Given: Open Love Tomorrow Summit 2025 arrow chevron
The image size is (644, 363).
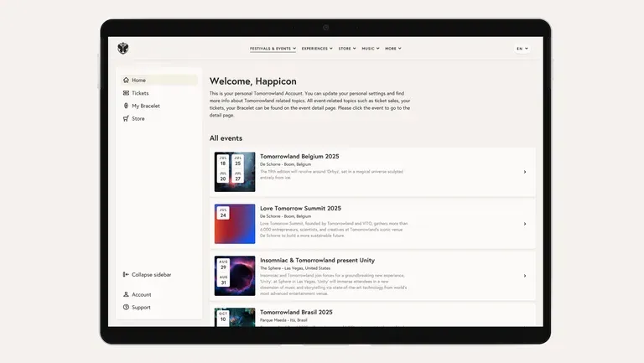Looking at the screenshot, I should [x=525, y=224].
